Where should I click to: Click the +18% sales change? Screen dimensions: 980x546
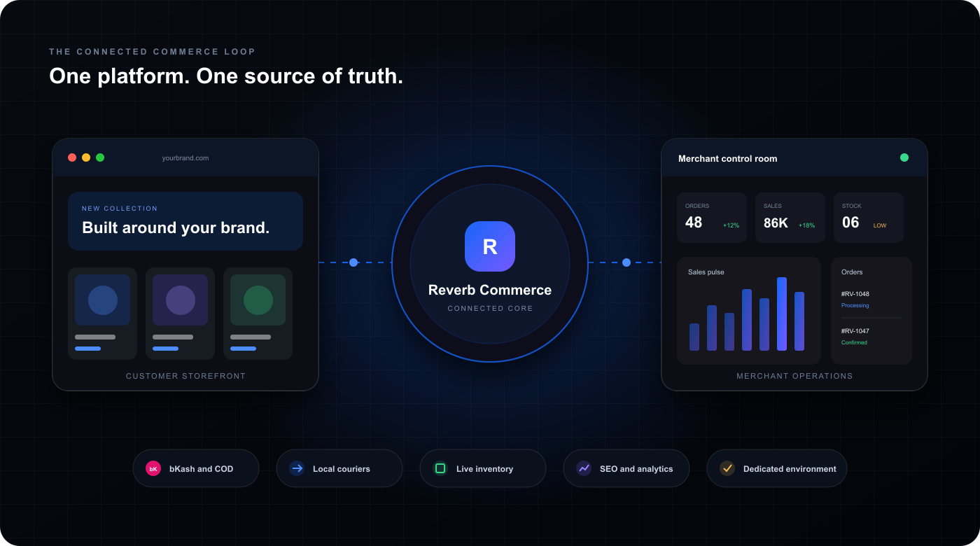[806, 225]
